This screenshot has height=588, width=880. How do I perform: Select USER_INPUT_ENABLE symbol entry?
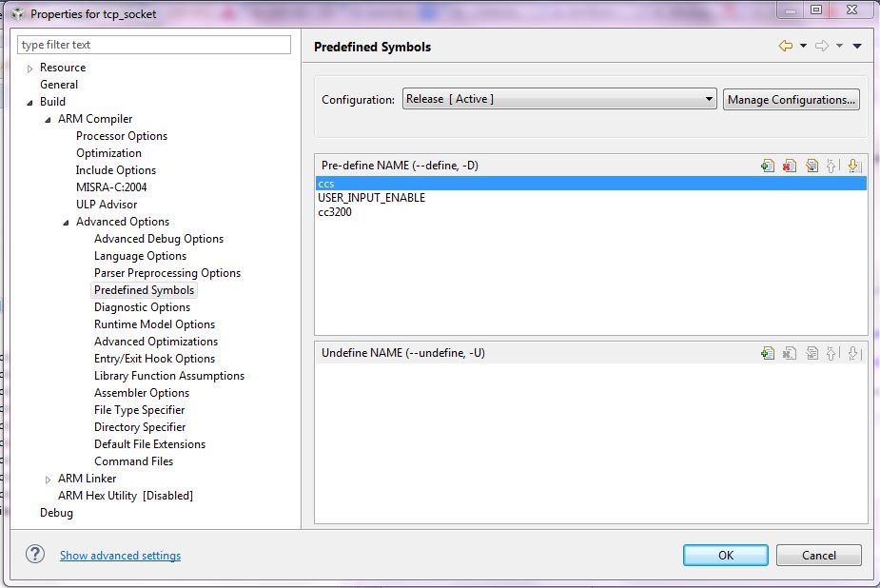pyautogui.click(x=372, y=198)
